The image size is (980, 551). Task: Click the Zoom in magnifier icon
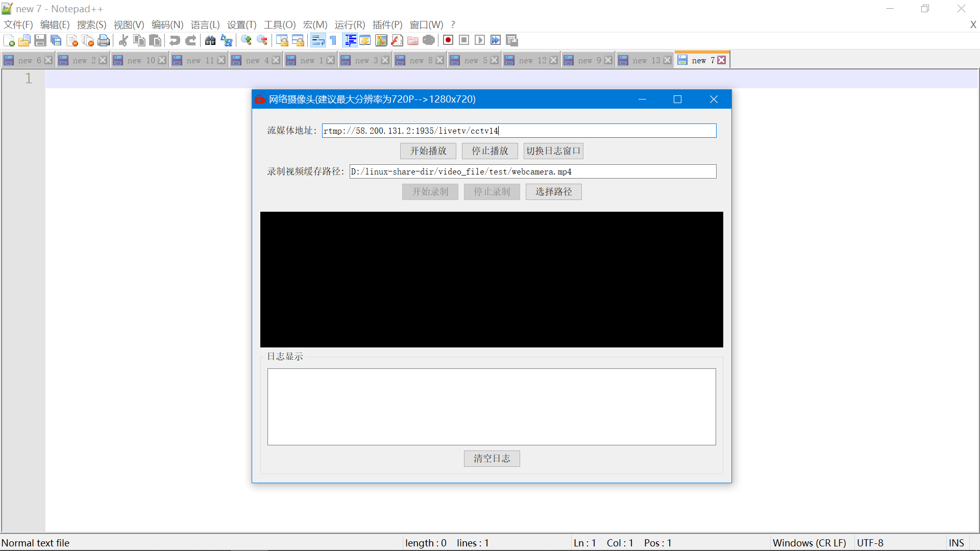click(247, 40)
